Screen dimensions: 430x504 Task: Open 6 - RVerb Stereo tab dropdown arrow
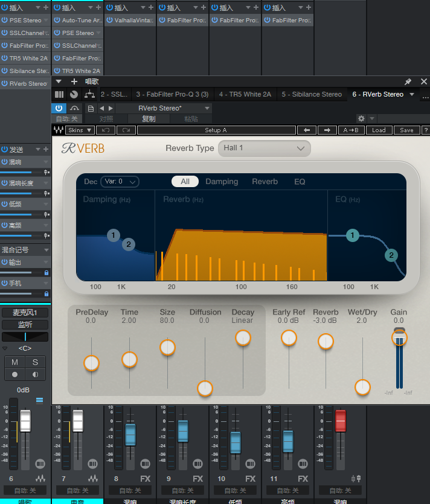[412, 94]
